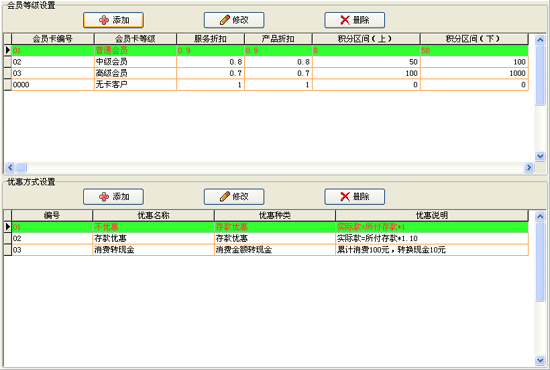This screenshot has height=370, width=550.
Task: Click lower table scroll-up arrow
Action: 540,216
